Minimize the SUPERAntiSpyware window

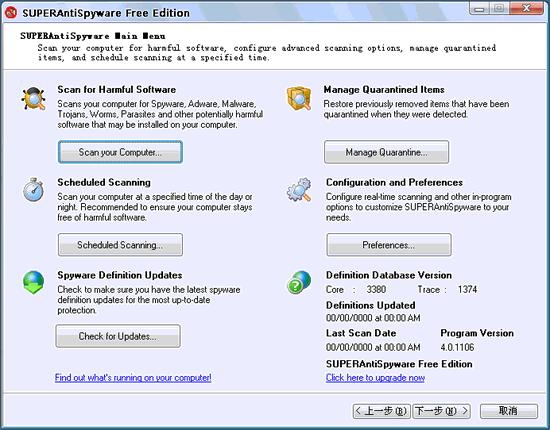479,8
